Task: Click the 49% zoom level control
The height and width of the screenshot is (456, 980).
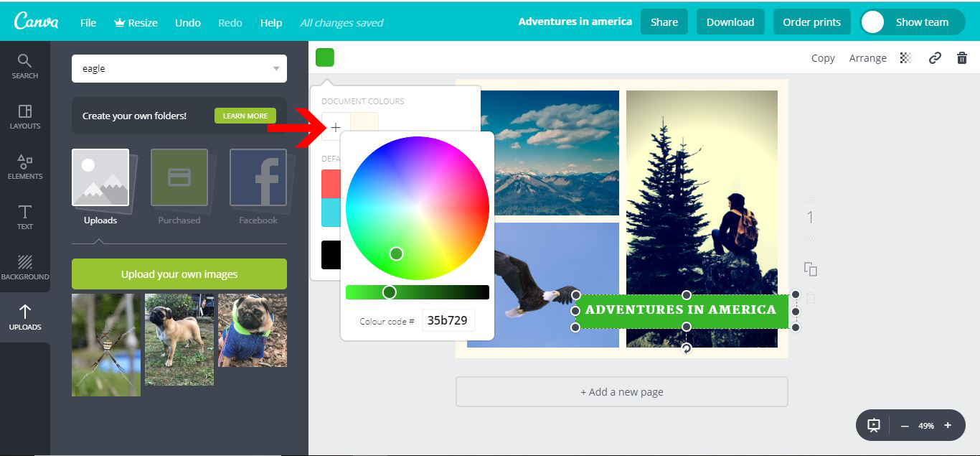Action: coord(927,425)
